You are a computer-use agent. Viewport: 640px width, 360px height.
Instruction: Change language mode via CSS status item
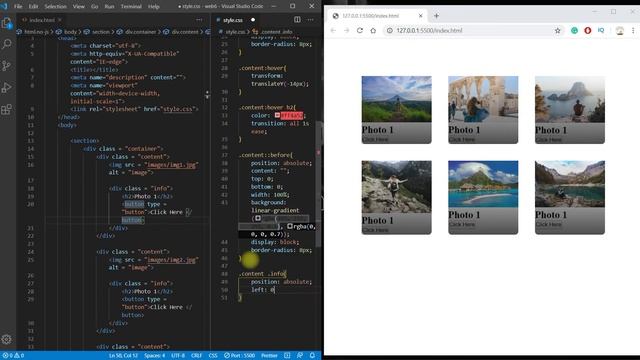pyautogui.click(x=213, y=356)
